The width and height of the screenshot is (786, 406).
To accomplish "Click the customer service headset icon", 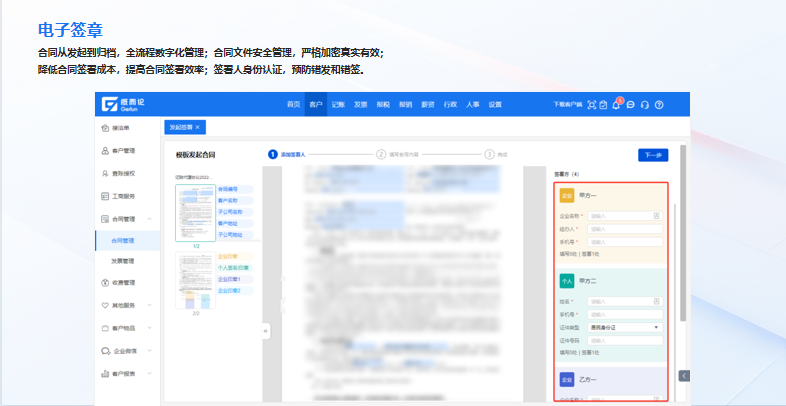I will tap(645, 104).
